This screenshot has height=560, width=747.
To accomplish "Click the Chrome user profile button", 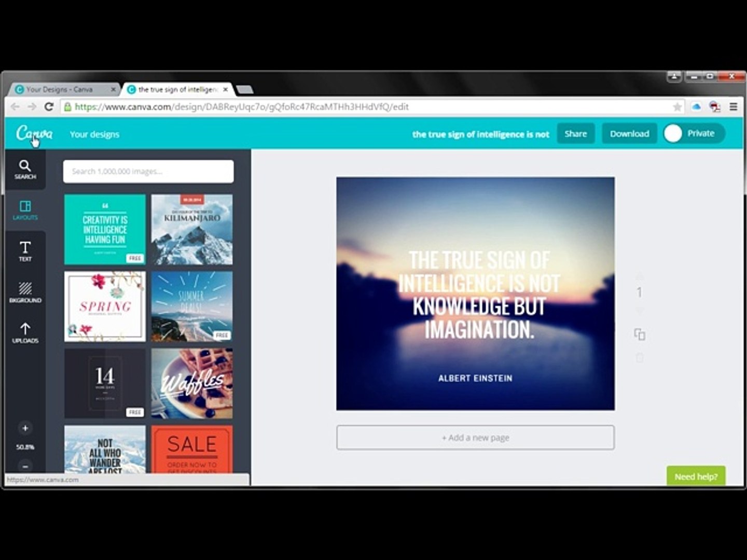I will click(x=674, y=76).
